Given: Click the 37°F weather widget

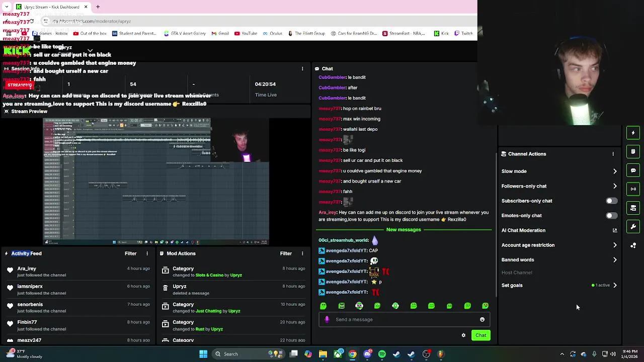Looking at the screenshot, I should 23,354.
